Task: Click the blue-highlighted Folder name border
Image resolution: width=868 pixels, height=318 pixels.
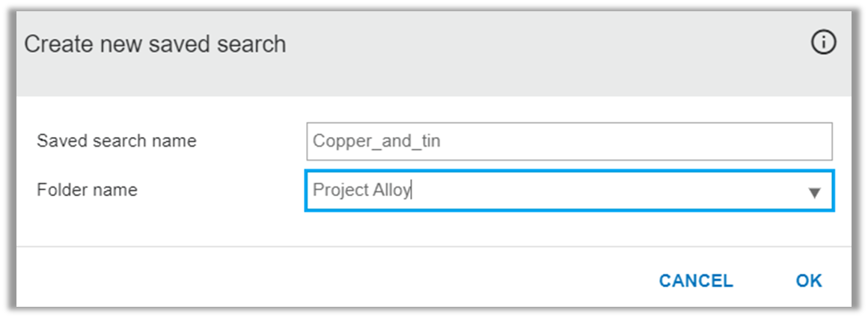Action: coord(569,172)
